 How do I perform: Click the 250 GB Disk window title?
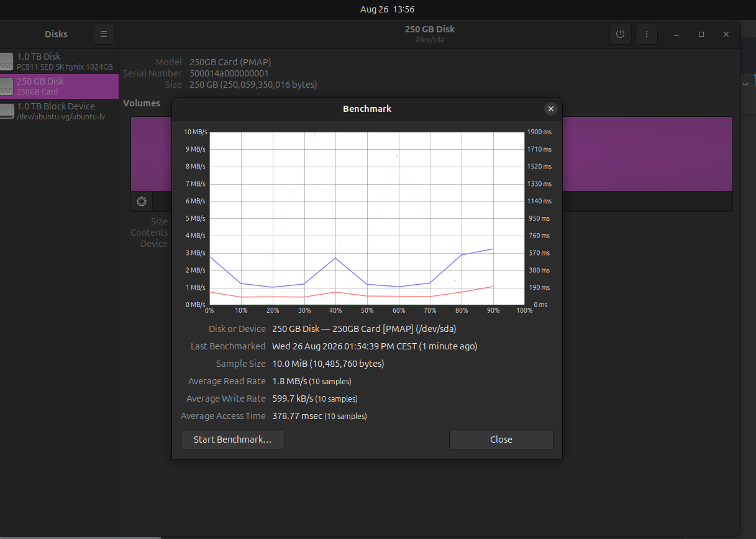(x=430, y=29)
